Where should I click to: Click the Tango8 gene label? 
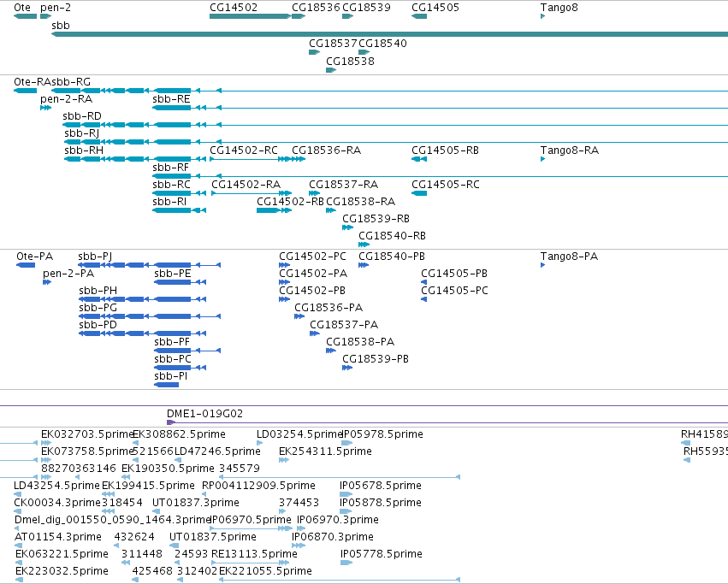[x=559, y=8]
